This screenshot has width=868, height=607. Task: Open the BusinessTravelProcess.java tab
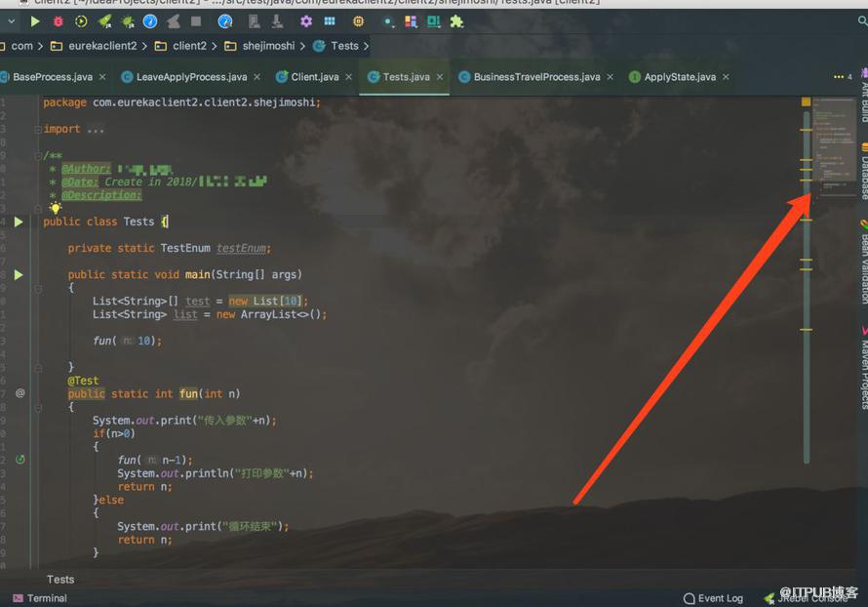click(535, 77)
